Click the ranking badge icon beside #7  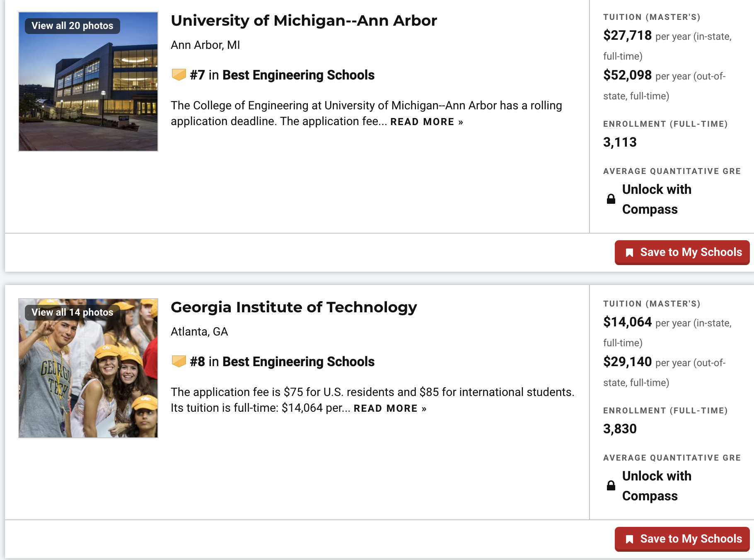(x=179, y=75)
